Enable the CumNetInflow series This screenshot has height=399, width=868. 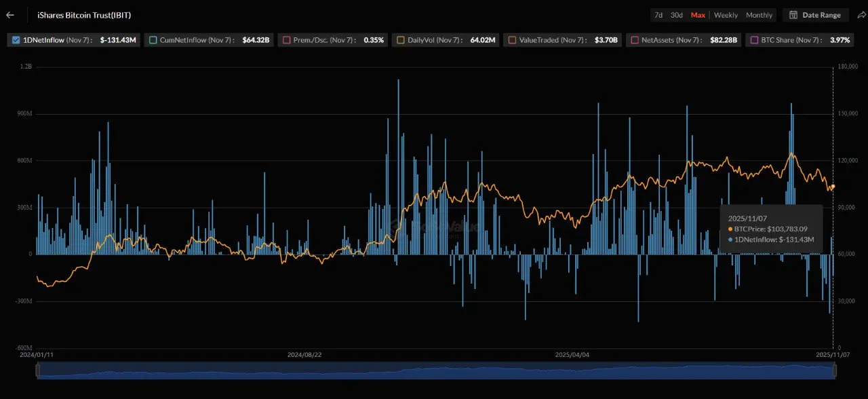(x=154, y=40)
